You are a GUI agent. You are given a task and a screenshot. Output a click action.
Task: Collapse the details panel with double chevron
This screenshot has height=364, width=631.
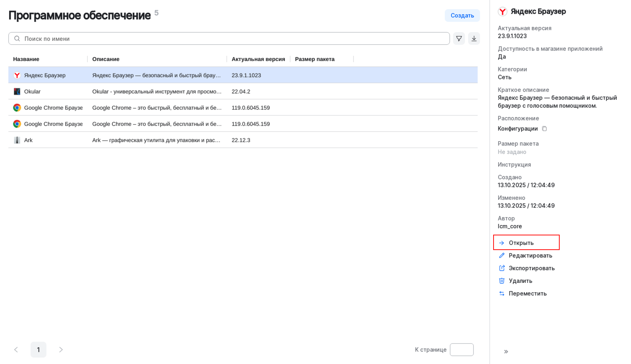pos(506,351)
